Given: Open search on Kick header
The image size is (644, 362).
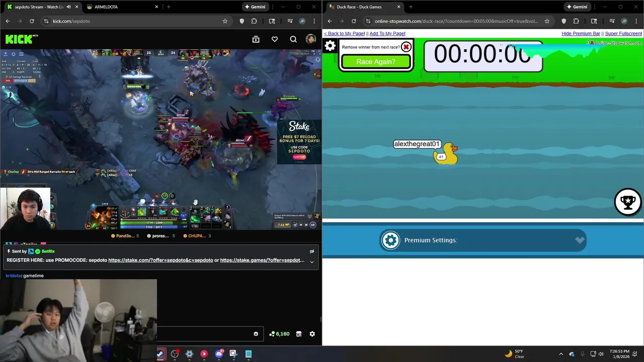Looking at the screenshot, I should coord(293,39).
